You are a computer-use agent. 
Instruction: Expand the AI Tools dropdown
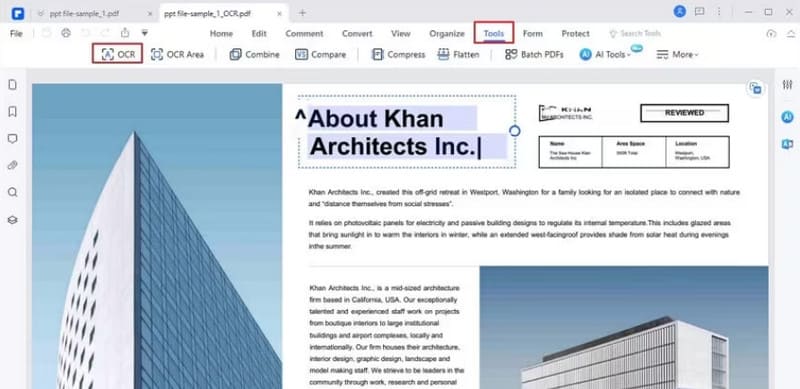pos(606,55)
